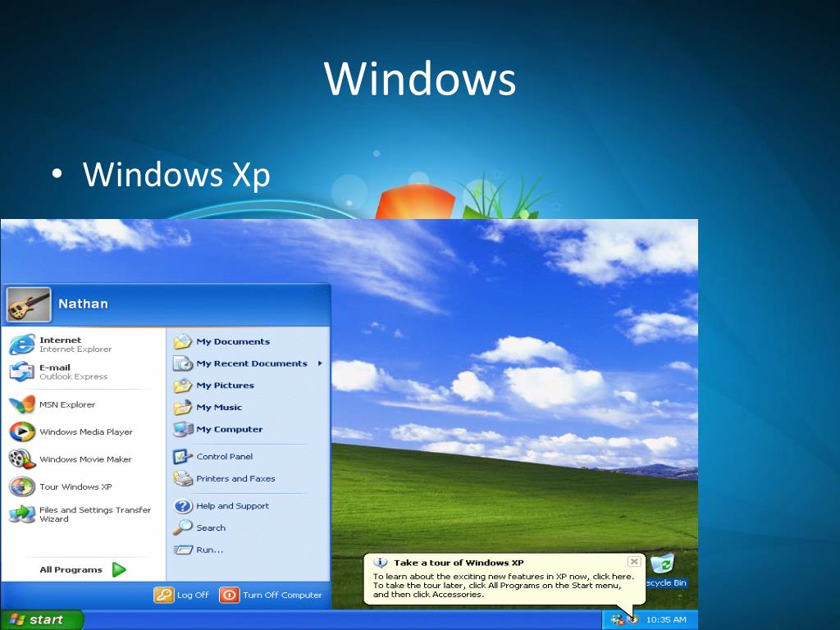Close the Windows XP tour balloon
Image resolution: width=840 pixels, height=630 pixels.
pyautogui.click(x=634, y=561)
